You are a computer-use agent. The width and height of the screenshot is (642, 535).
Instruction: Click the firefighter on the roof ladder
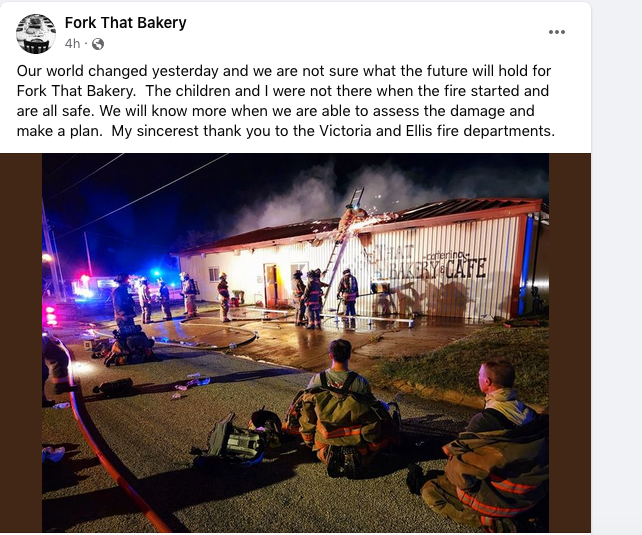pos(351,219)
